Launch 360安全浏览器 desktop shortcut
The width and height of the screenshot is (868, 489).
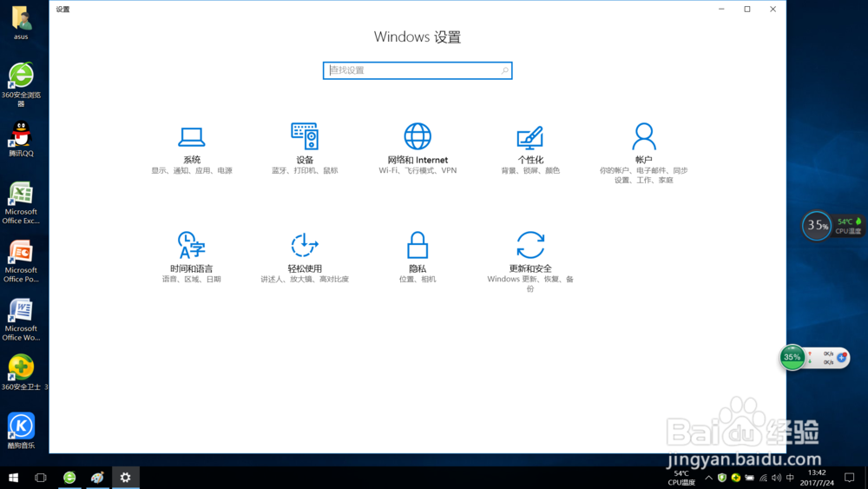(x=21, y=84)
